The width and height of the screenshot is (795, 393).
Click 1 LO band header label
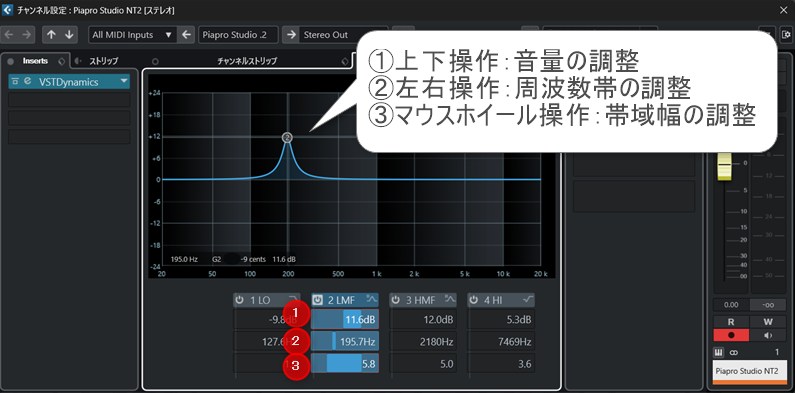point(260,300)
